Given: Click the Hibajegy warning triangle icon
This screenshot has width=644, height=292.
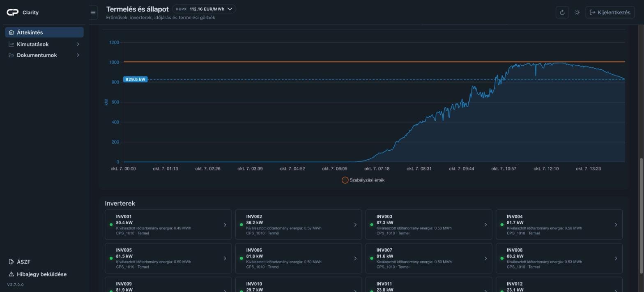Looking at the screenshot, I should click(11, 274).
